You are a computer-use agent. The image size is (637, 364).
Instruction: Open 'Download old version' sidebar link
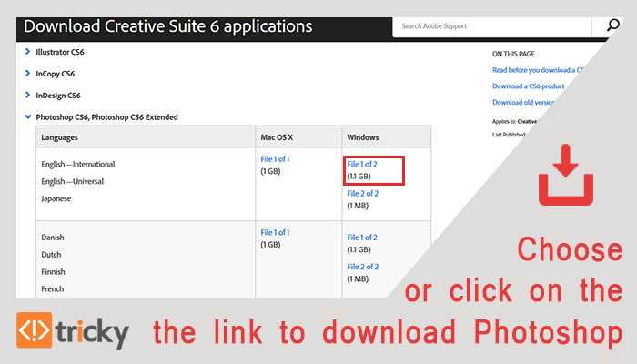pyautogui.click(x=523, y=102)
